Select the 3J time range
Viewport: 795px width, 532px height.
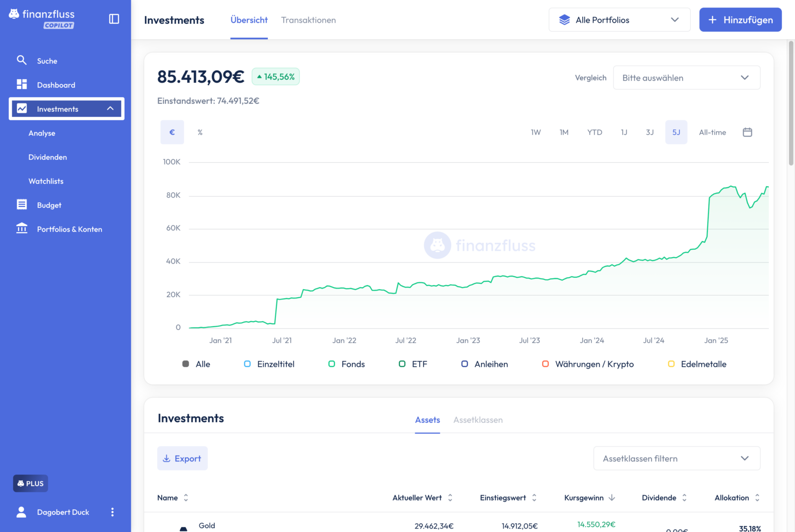tap(650, 132)
